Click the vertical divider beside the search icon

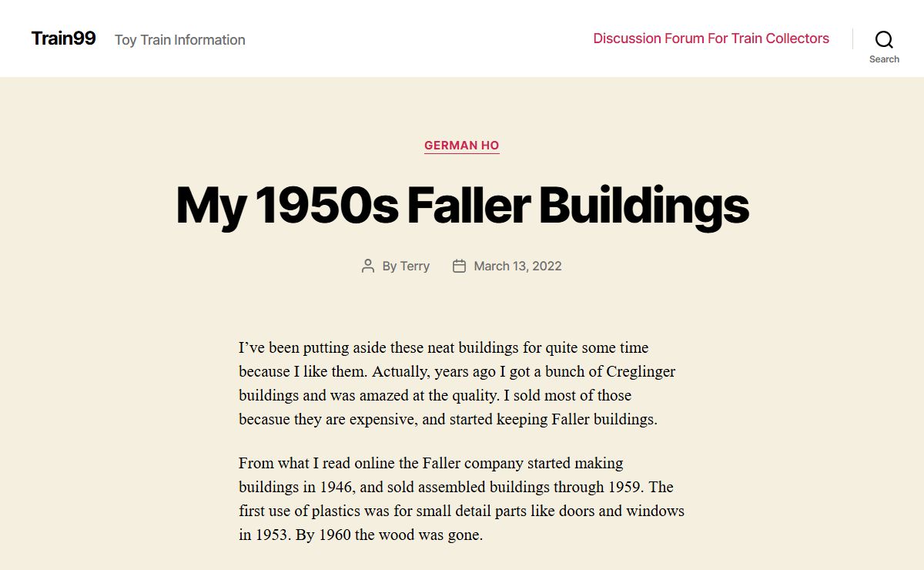coord(852,39)
